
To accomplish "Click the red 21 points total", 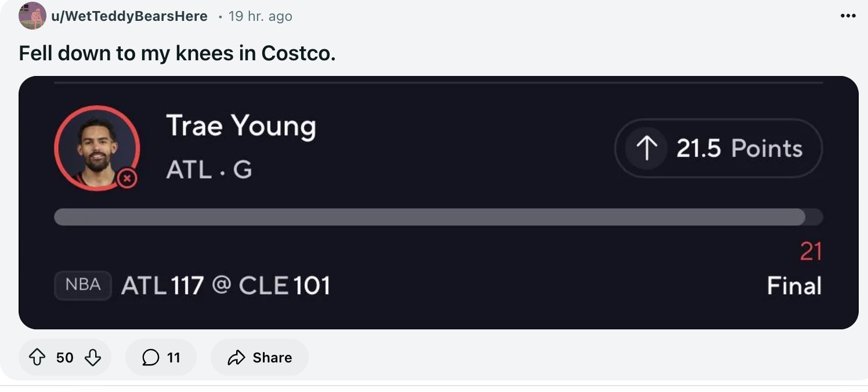I will [x=810, y=252].
